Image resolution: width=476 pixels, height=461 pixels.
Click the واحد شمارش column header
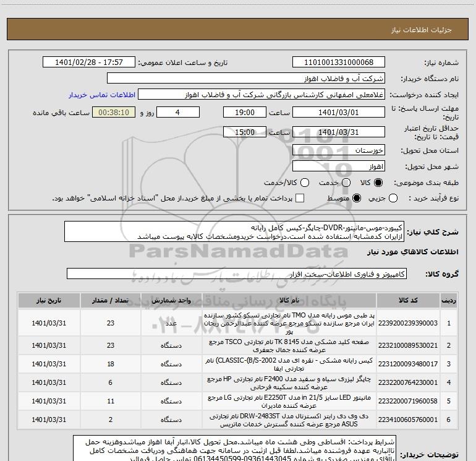[171, 300]
